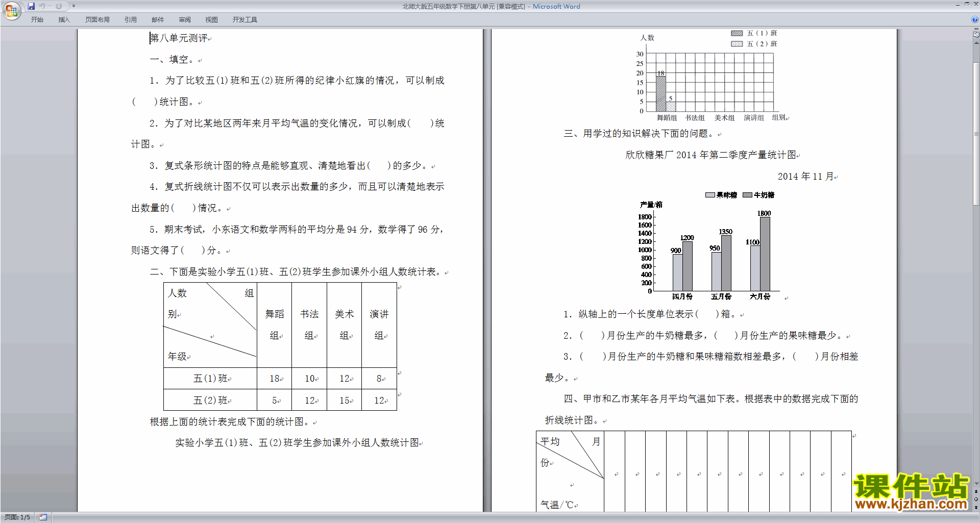Screen dimensions: 980x523
Task: Click the proofing status icon in status bar
Action: click(x=43, y=517)
